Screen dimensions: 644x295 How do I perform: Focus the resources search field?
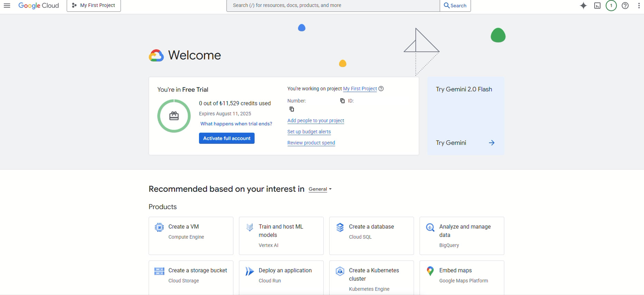pos(333,6)
